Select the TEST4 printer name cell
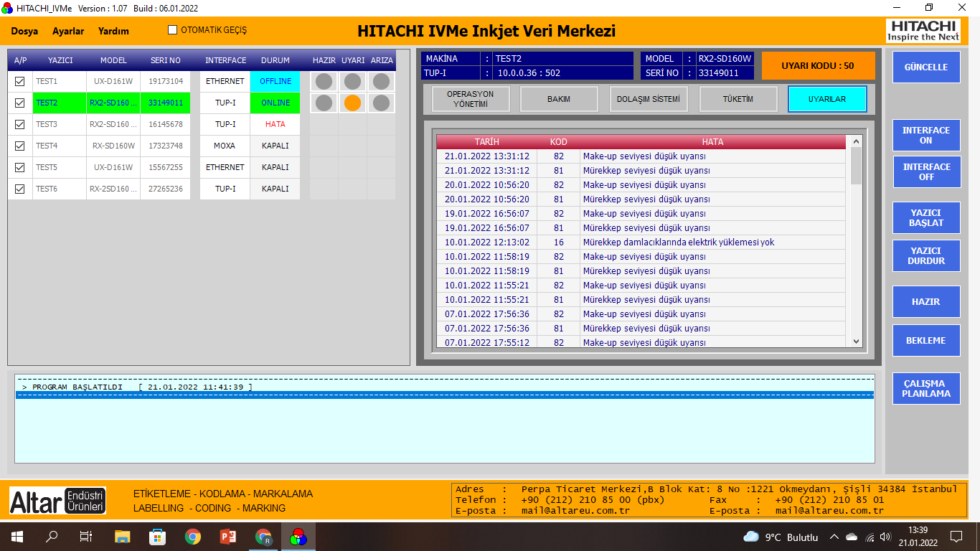 click(60, 146)
